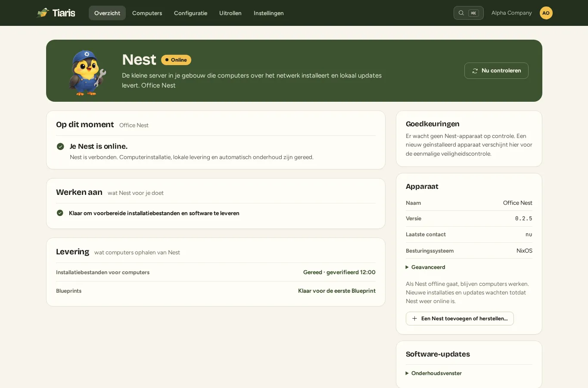Click the 'Gereed · geverifieerd 12:00' status
The height and width of the screenshot is (388, 588).
339,272
